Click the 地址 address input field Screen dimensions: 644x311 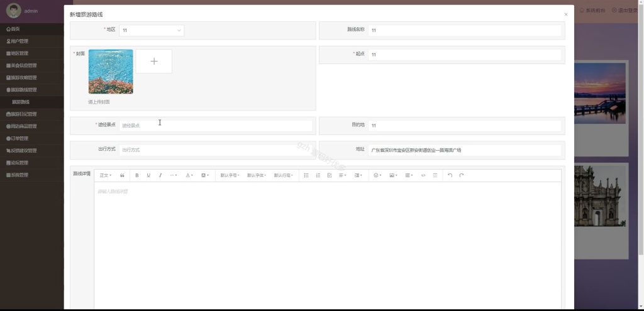coord(465,150)
